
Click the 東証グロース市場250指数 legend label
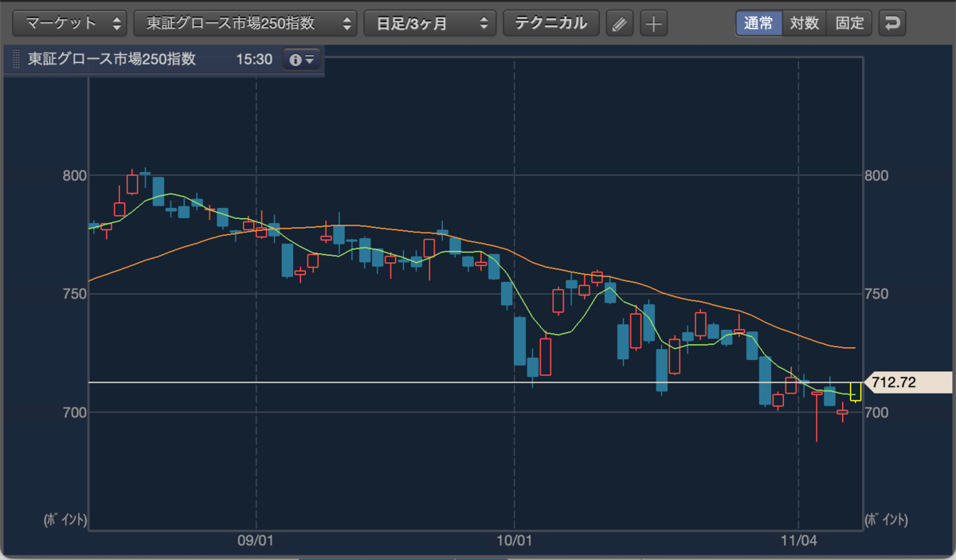coord(112,60)
